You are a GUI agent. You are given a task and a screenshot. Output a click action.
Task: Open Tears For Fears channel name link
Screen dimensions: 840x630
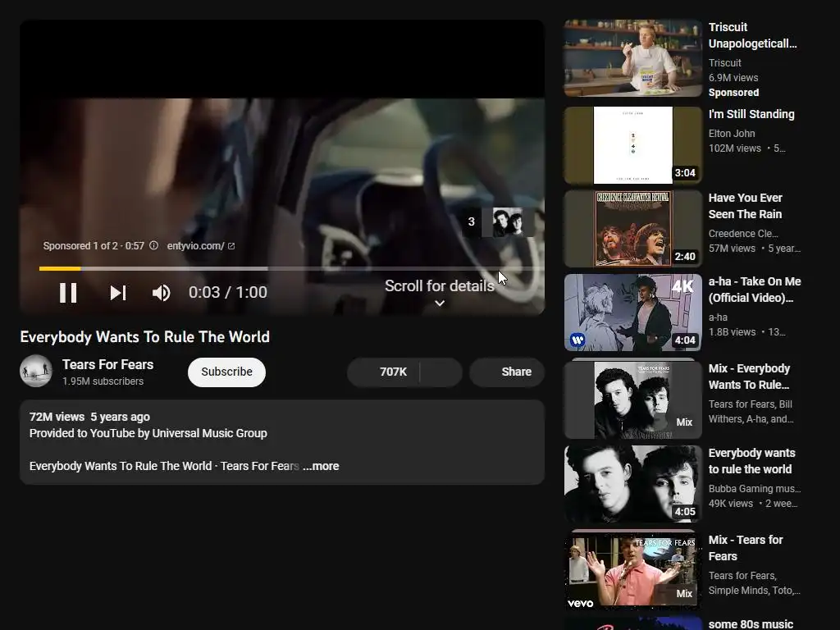pos(107,364)
